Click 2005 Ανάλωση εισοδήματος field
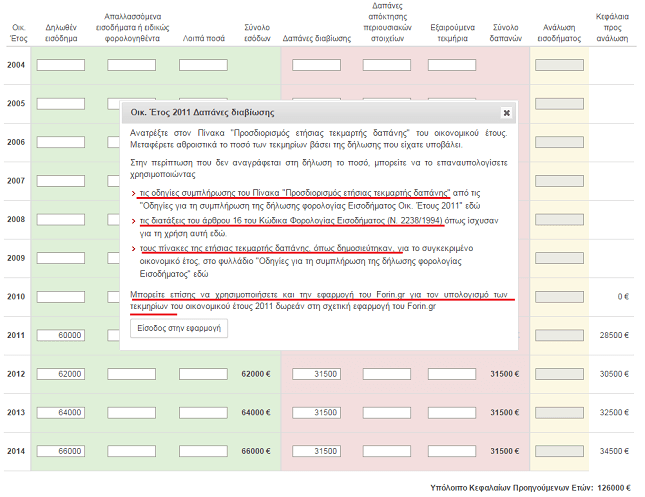This screenshot has height=497, width=645. 559,104
